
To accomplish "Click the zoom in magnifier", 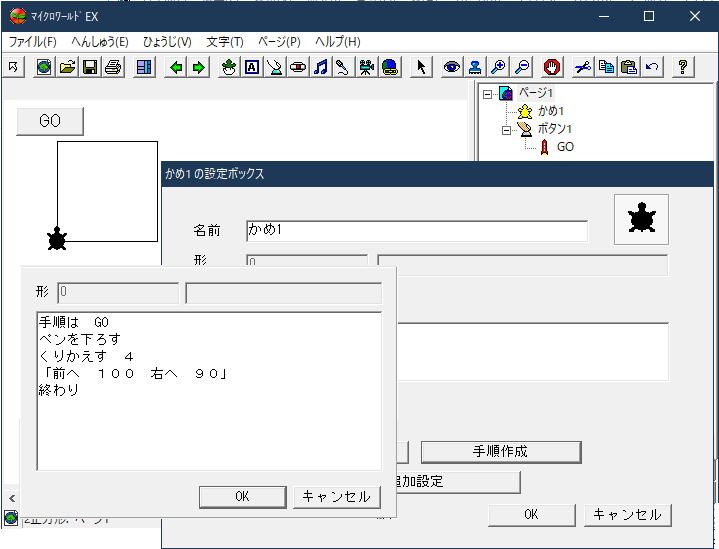I will pos(498,67).
